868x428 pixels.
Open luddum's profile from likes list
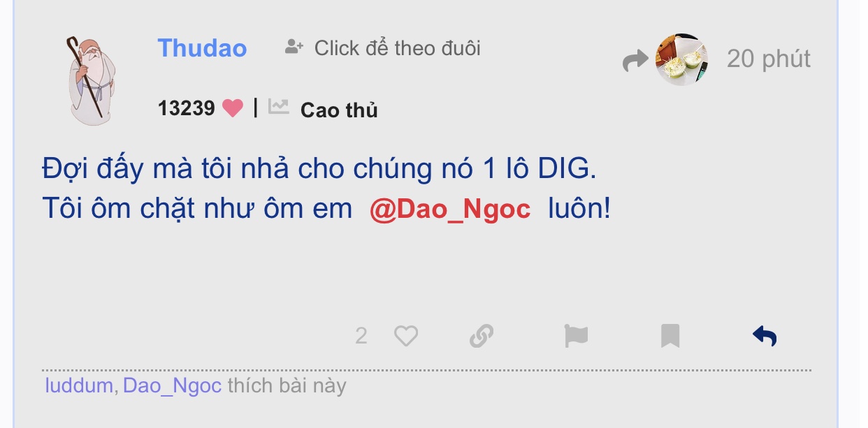pos(79,385)
